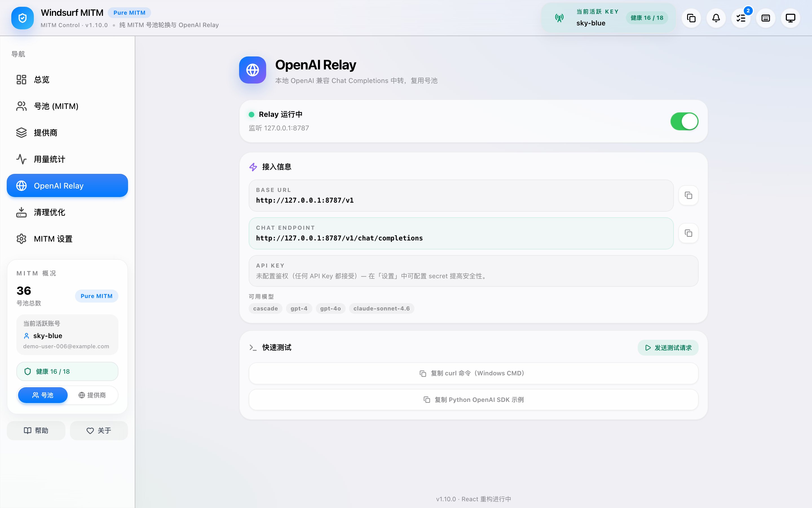Click the 清理优化 cleanup icon
The width and height of the screenshot is (812, 508).
[x=21, y=212]
